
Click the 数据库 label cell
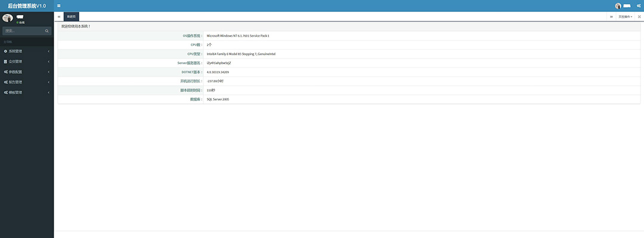[131, 99]
